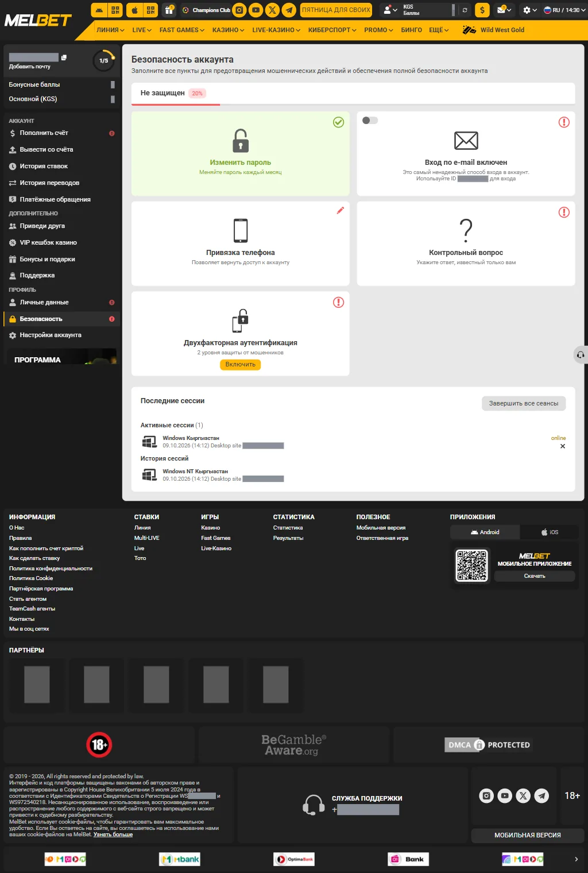Click ПЯТНИЦА ДЛЯ СВОИХ promo button
Image resolution: width=588 pixels, height=873 pixels.
336,10
